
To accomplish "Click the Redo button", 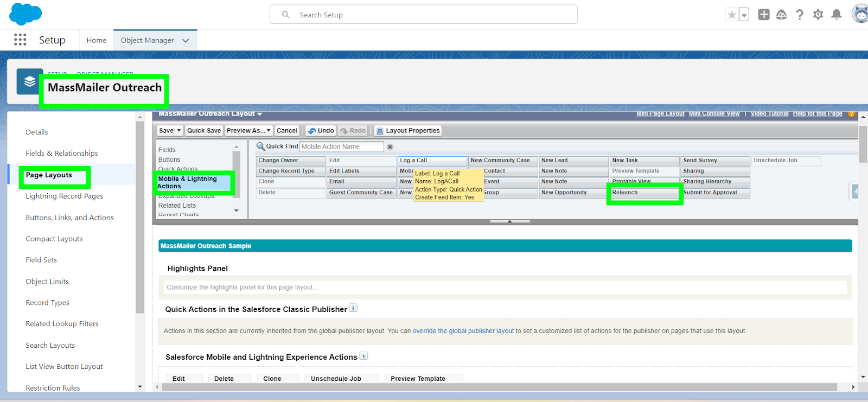I will [x=353, y=131].
